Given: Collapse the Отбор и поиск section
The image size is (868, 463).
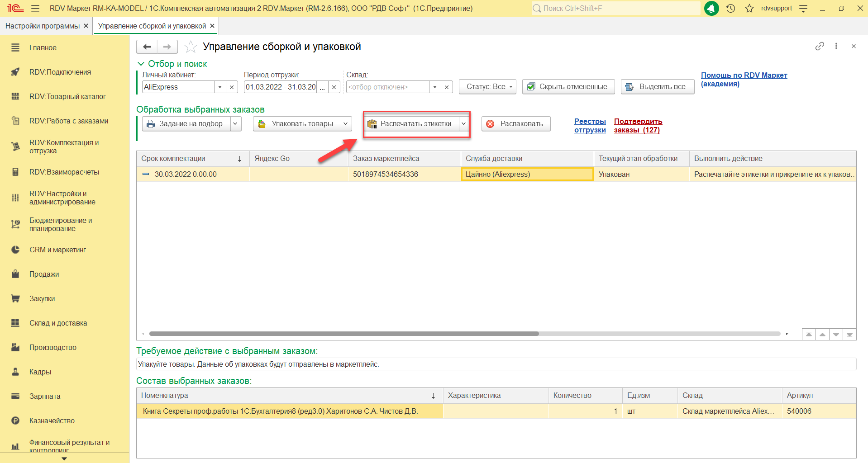Looking at the screenshot, I should (141, 64).
